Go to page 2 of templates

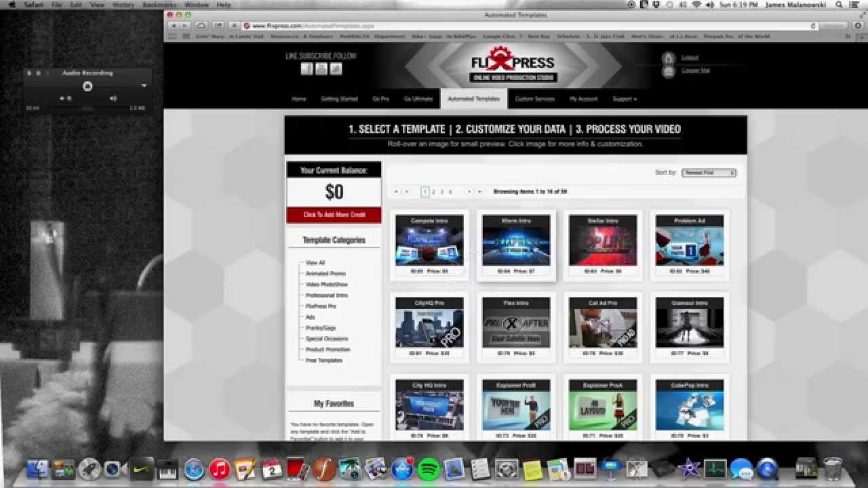pos(434,192)
